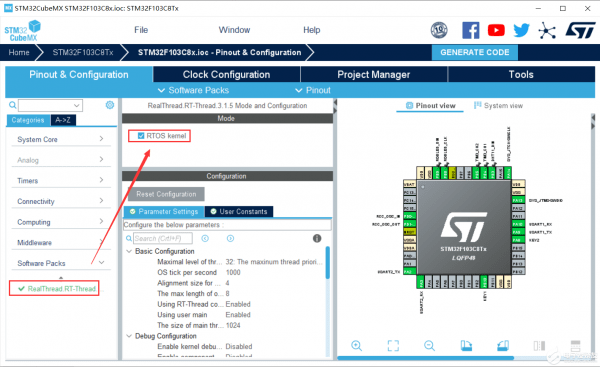Click the Reset Configuration button
Screen dimensions: 600x367
click(166, 194)
